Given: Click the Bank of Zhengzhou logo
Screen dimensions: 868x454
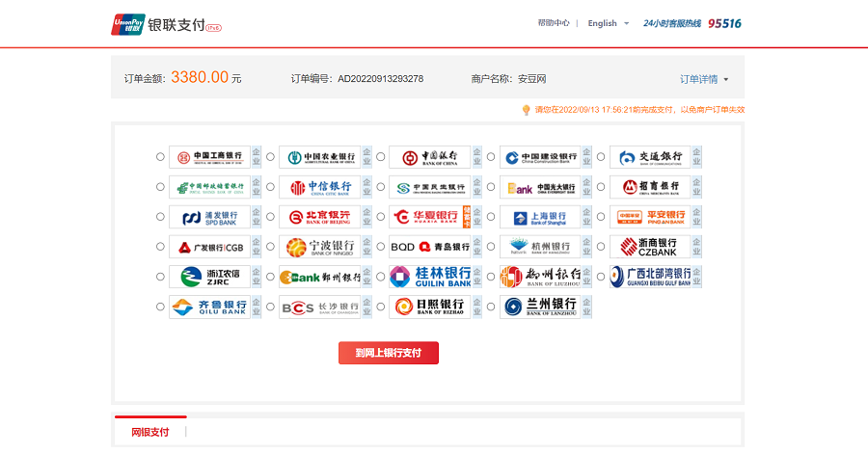Looking at the screenshot, I should pos(320,277).
